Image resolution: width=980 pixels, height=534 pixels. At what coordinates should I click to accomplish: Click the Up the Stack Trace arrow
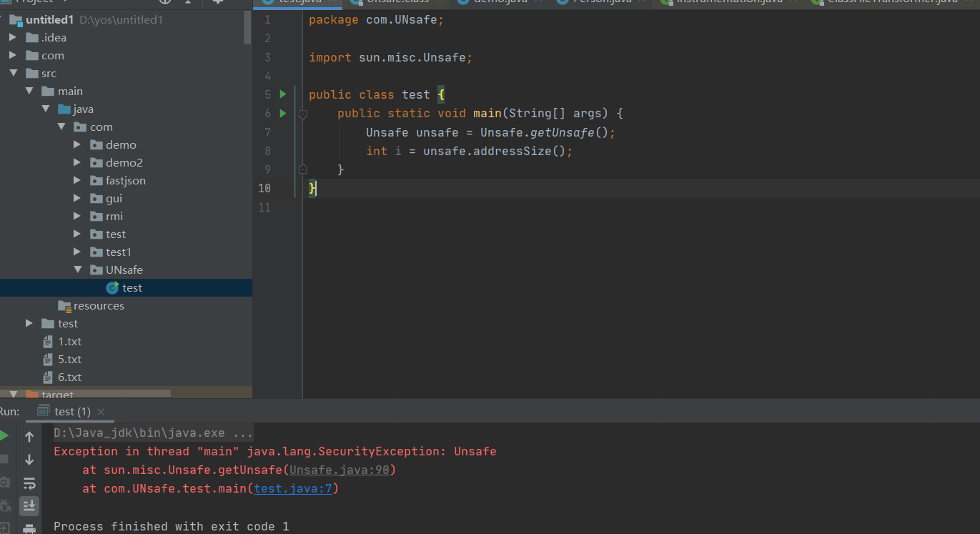click(29, 436)
